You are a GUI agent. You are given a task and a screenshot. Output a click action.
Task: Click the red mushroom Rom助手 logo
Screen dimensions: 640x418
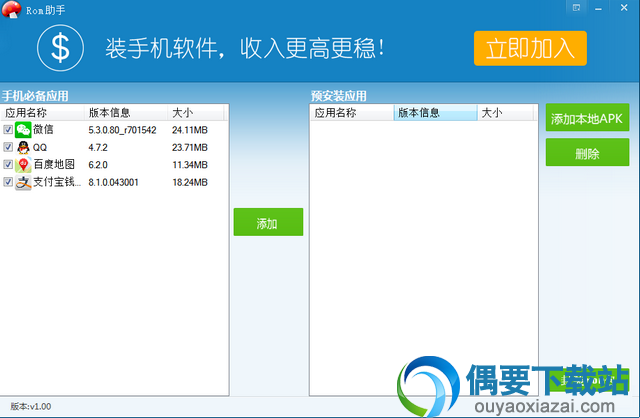(11, 9)
